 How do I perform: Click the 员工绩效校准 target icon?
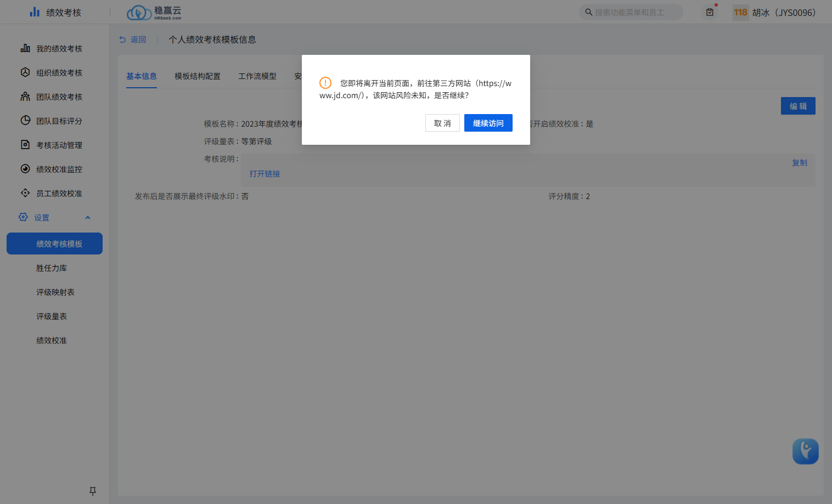tap(25, 193)
